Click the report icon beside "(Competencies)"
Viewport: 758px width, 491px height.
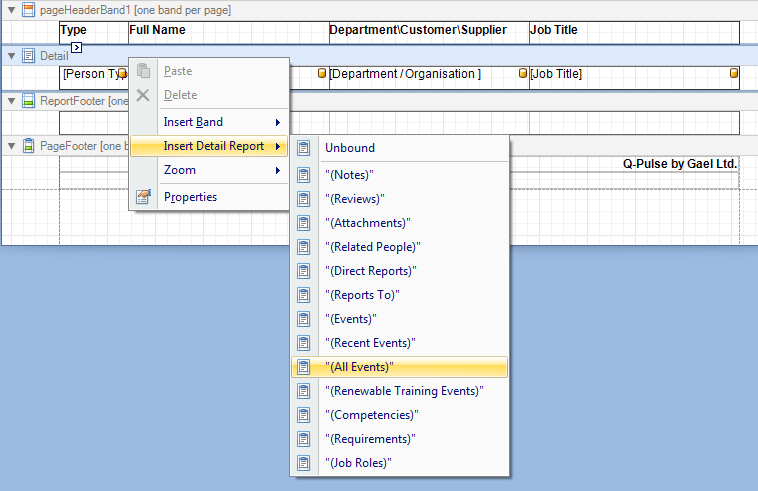click(304, 415)
